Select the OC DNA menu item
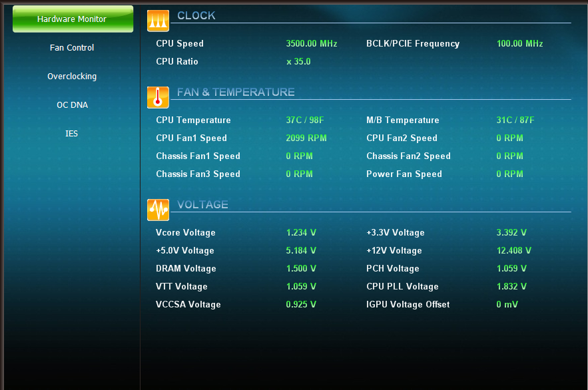 (73, 105)
